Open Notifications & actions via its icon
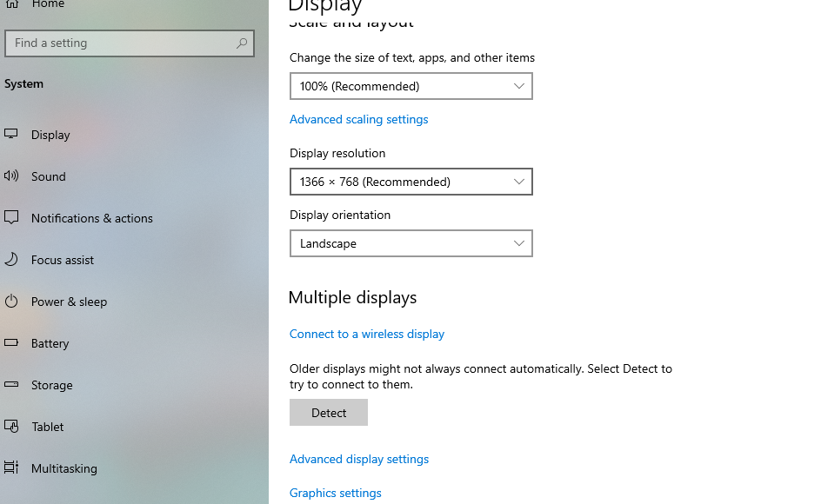This screenshot has width=821, height=504. coord(11,218)
